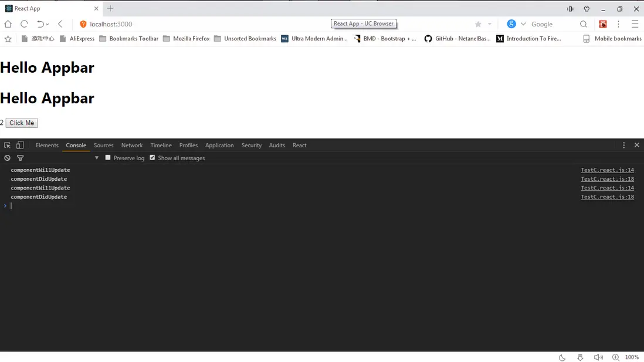Viewport: 644px width, 362px height.
Task: Switch to the Console tab
Action: click(x=76, y=145)
